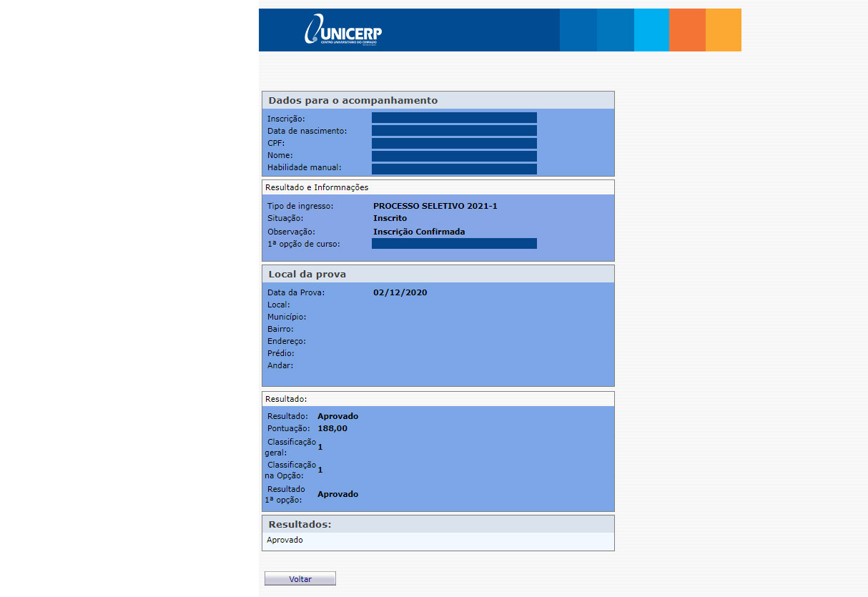Image resolution: width=868 pixels, height=597 pixels.
Task: Click the redacted 1ª opção de curso field
Action: (454, 244)
